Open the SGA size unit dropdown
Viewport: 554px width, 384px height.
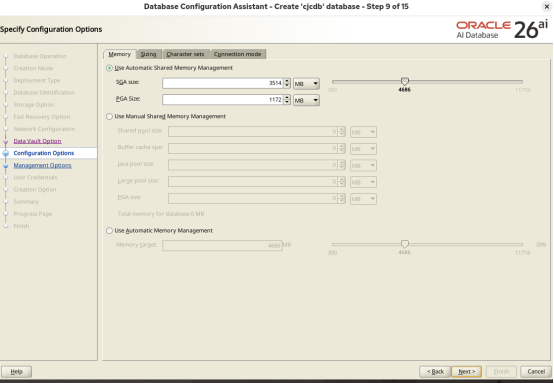306,84
